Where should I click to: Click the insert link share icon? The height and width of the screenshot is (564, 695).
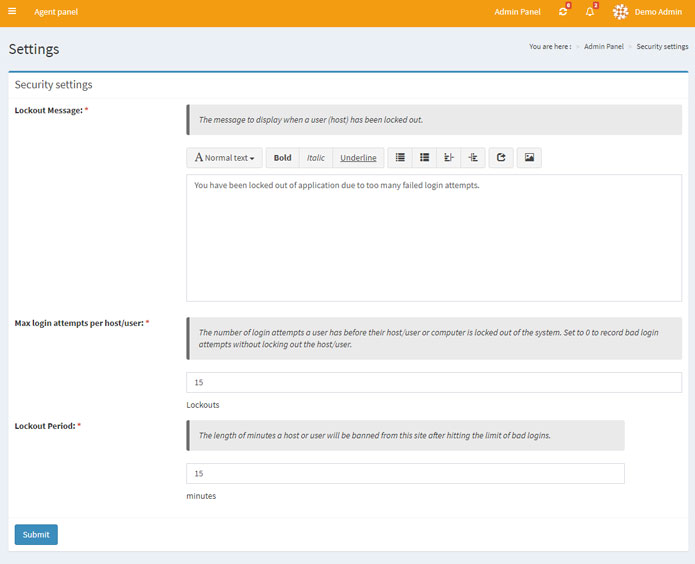tap(501, 158)
